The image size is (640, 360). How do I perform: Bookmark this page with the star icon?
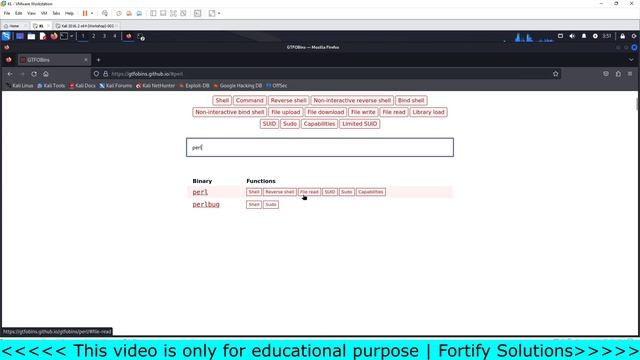[556, 74]
